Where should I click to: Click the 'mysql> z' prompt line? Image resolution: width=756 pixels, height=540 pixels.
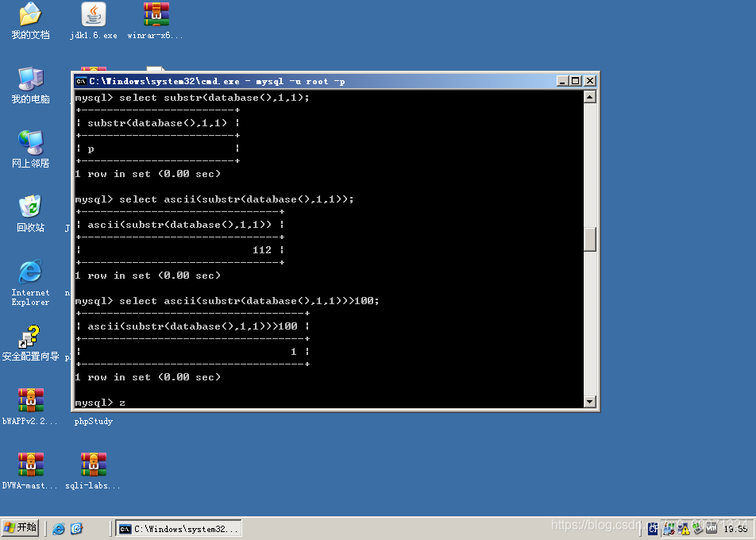pyautogui.click(x=100, y=402)
